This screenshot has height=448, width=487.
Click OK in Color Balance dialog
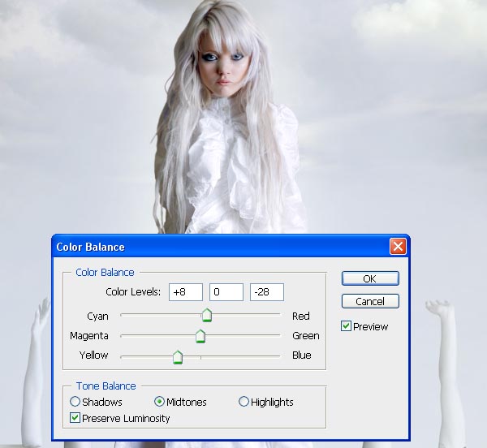pos(370,278)
